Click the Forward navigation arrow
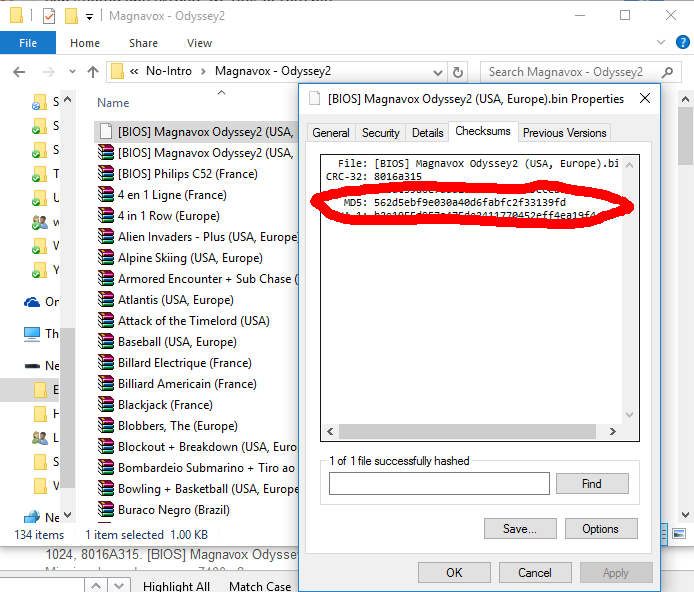Image resolution: width=694 pixels, height=592 pixels. pyautogui.click(x=48, y=72)
